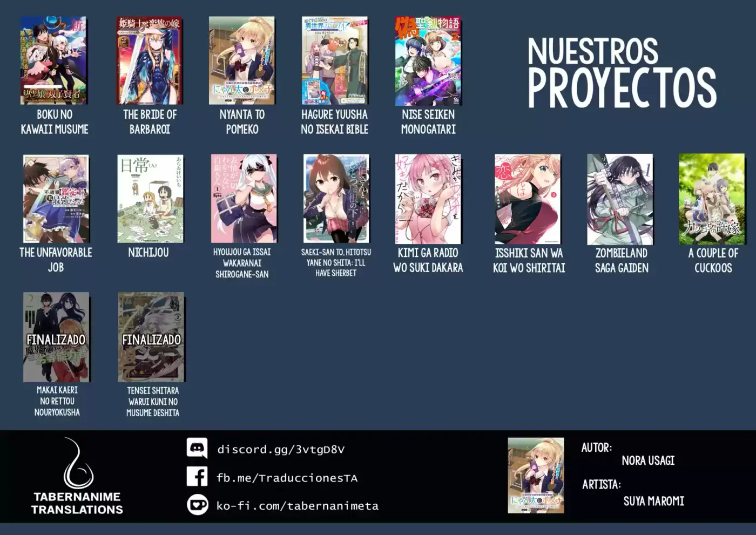Select the Saeki-san to, Hitotsu Yane cover

(336, 199)
